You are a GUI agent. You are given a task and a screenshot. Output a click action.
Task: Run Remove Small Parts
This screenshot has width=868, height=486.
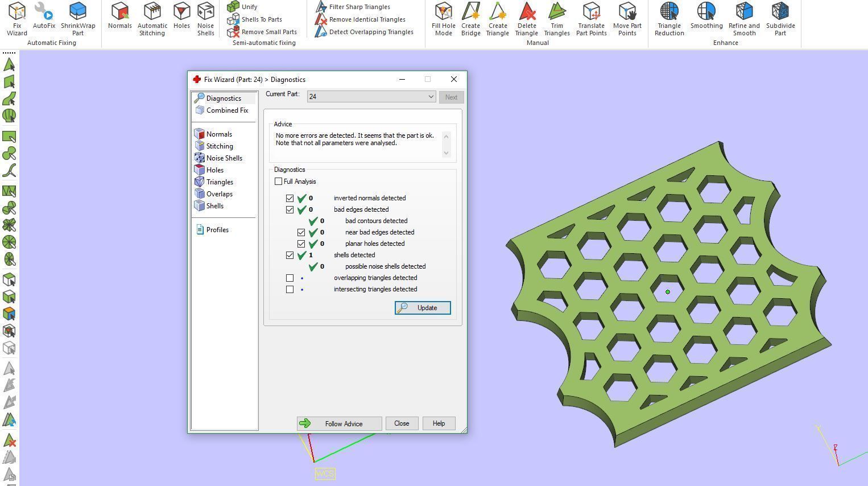point(262,32)
